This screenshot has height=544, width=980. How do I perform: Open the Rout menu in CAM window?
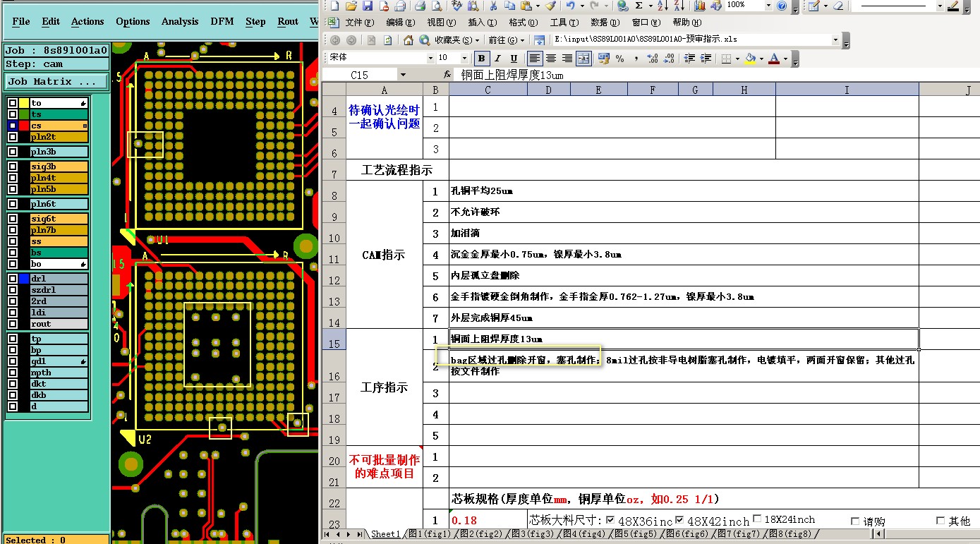pos(288,21)
